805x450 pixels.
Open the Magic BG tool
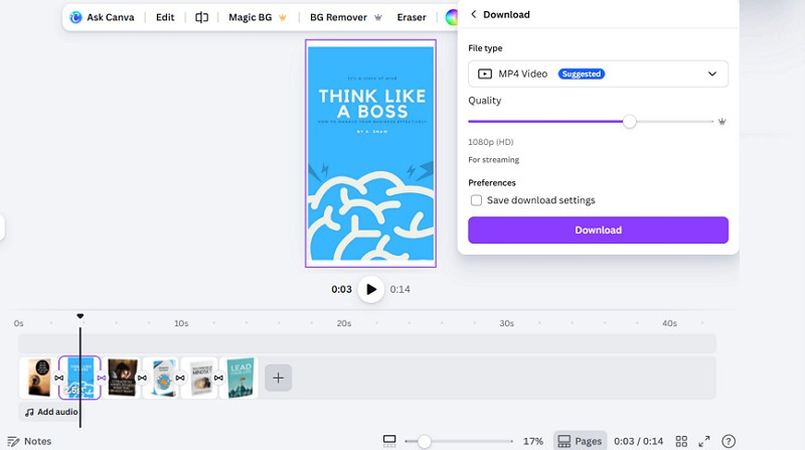(250, 17)
